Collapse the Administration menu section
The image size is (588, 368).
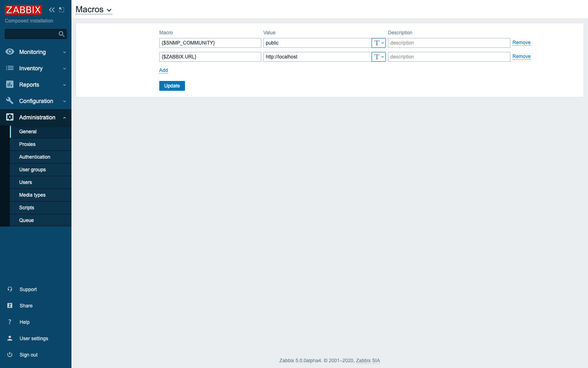[36, 117]
